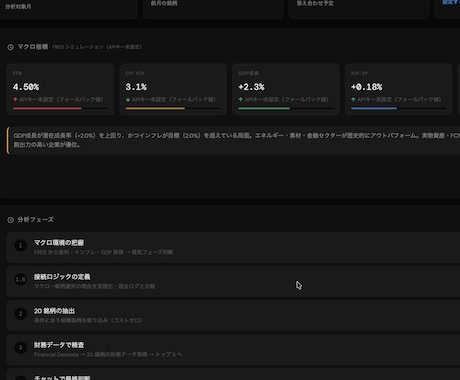Click the partially visible チャットで最終判断 row
The height and width of the screenshot is (380, 460).
(x=233, y=374)
